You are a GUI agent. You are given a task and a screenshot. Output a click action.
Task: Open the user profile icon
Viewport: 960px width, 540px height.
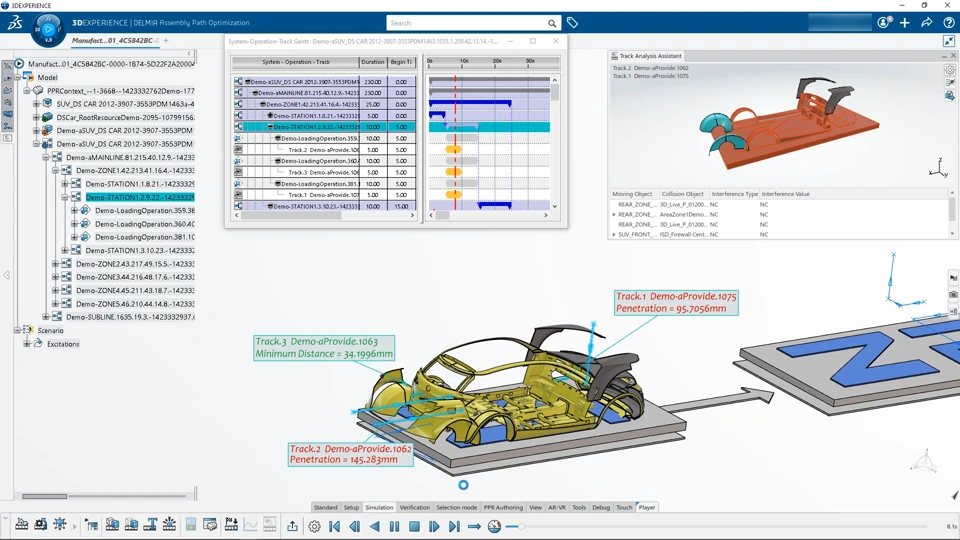883,23
